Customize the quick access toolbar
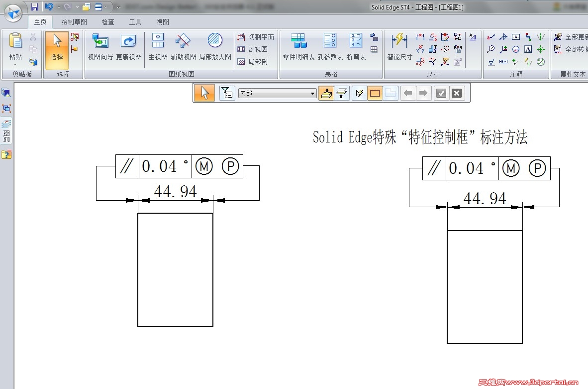Screen dimensions: 588x389 118,7
